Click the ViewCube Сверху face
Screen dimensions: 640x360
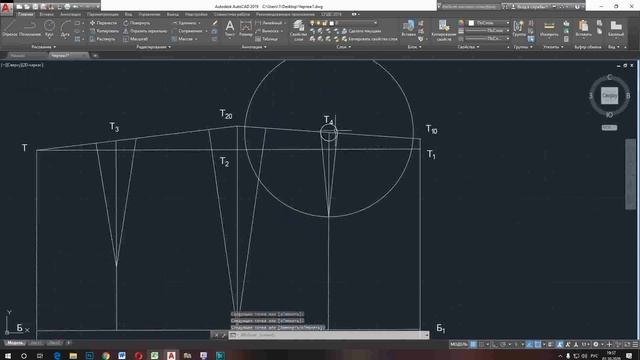609,96
